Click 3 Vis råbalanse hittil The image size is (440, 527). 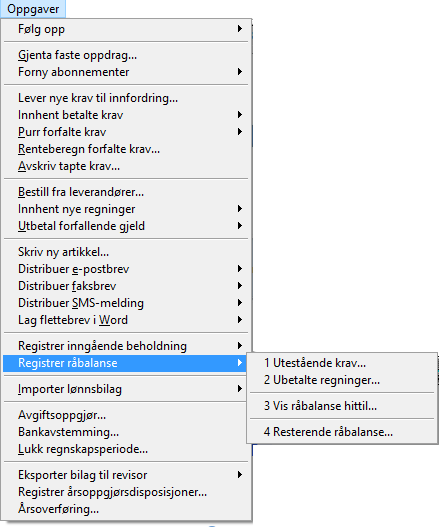[x=342, y=406]
